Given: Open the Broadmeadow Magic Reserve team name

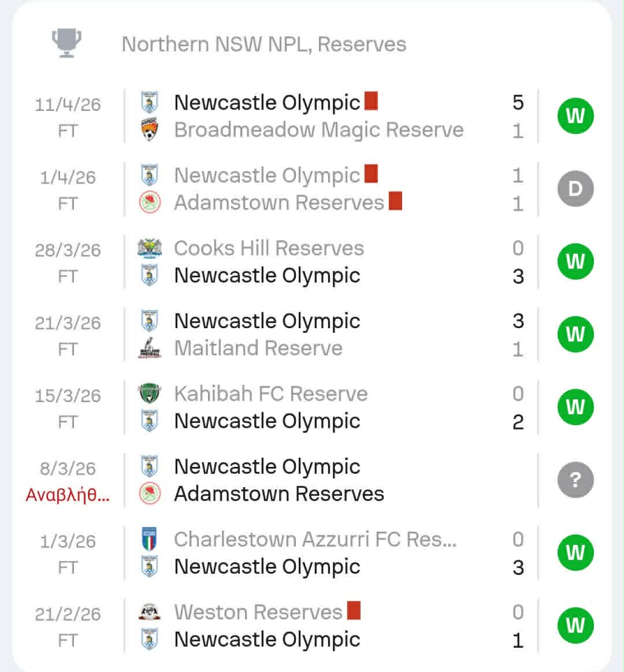Looking at the screenshot, I should coord(318,130).
